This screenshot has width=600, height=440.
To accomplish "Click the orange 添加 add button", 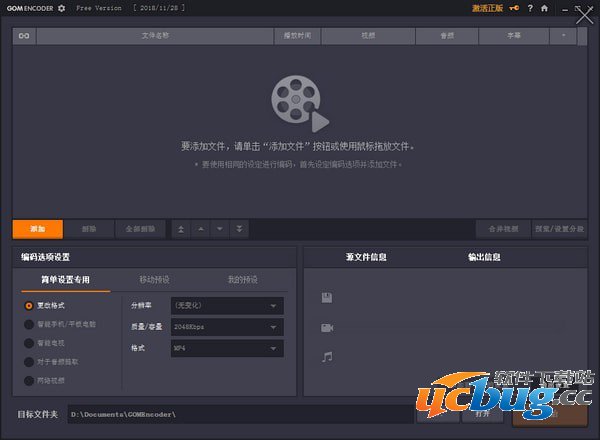I will [x=38, y=229].
